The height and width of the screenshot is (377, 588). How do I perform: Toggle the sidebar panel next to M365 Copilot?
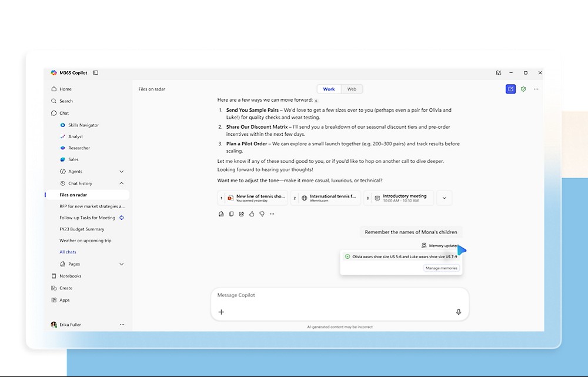(x=96, y=73)
